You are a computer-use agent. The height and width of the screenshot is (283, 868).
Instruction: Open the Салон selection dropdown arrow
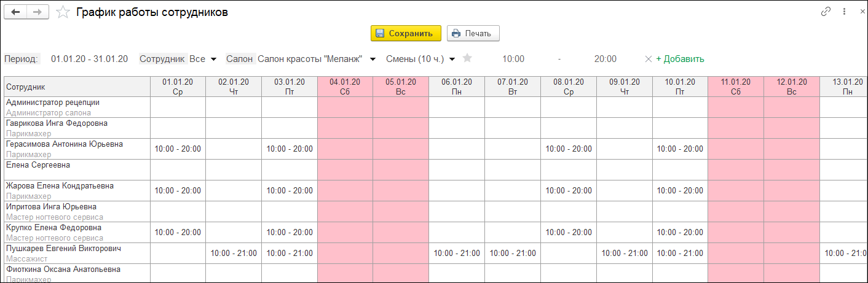coord(373,59)
